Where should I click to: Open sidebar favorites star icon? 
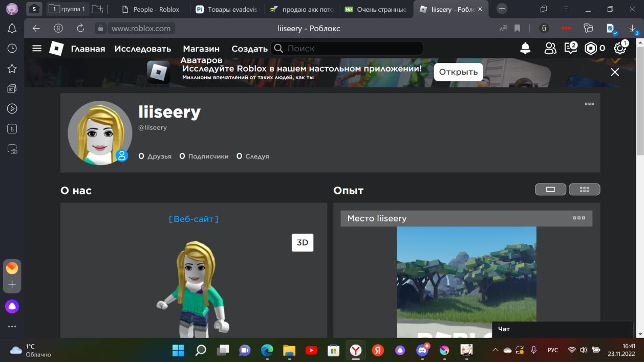point(12,69)
